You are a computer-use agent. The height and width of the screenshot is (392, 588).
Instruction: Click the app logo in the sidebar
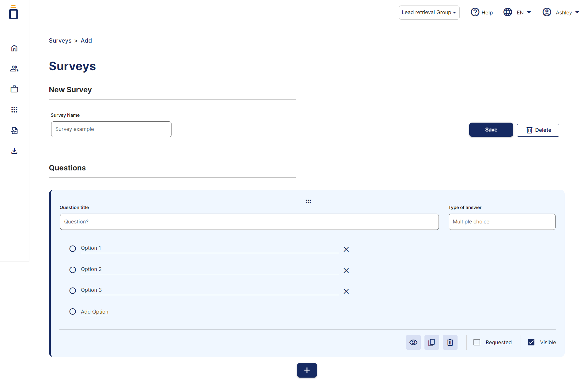coord(13,12)
